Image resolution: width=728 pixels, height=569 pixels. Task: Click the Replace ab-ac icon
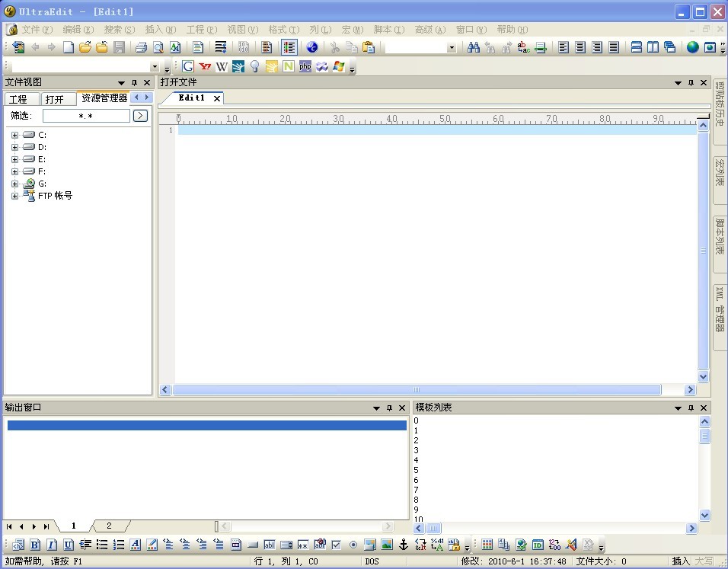pos(524,47)
